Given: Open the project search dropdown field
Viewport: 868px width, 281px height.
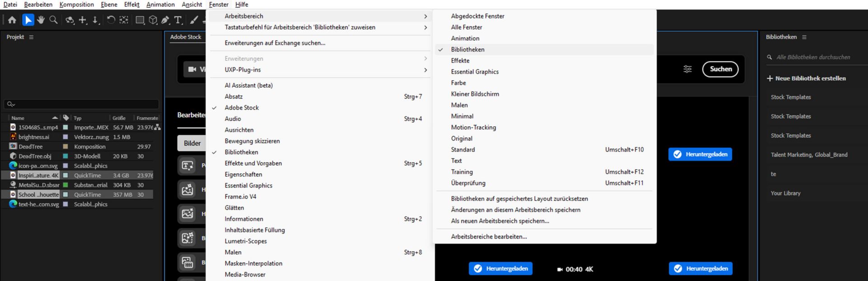Looking at the screenshot, I should (81, 104).
